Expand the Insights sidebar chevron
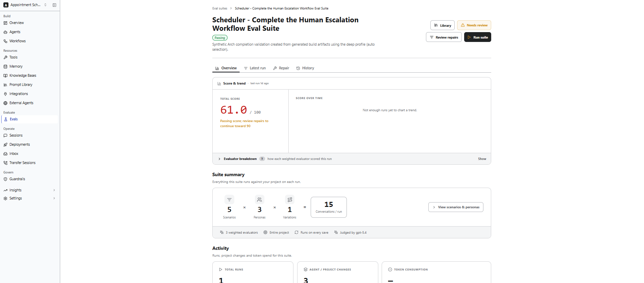 pos(54,190)
